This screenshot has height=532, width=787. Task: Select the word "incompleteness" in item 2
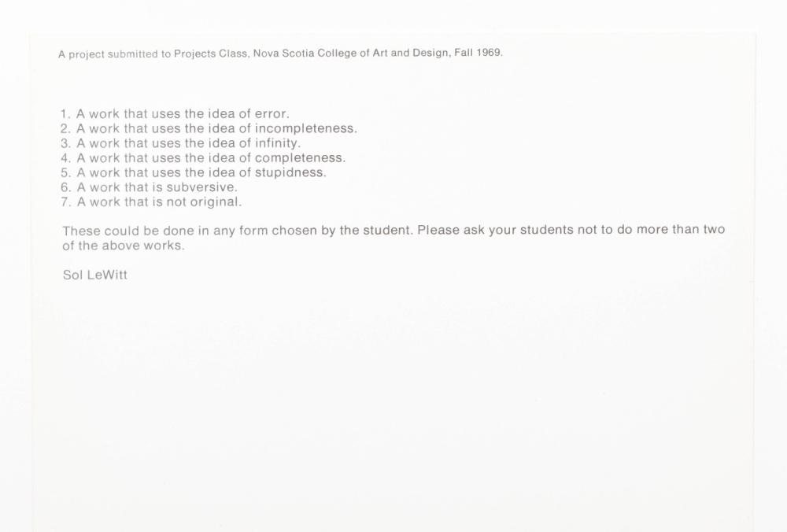point(305,128)
